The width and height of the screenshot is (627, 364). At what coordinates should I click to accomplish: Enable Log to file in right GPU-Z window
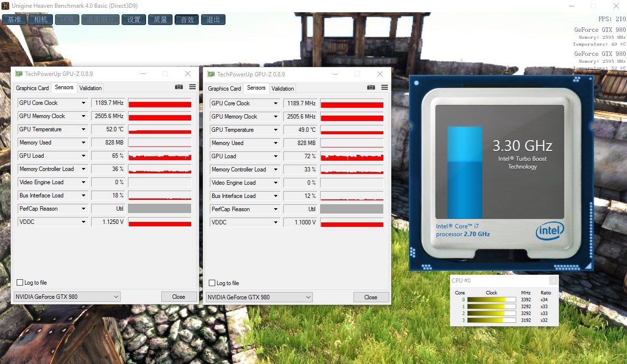pos(212,283)
